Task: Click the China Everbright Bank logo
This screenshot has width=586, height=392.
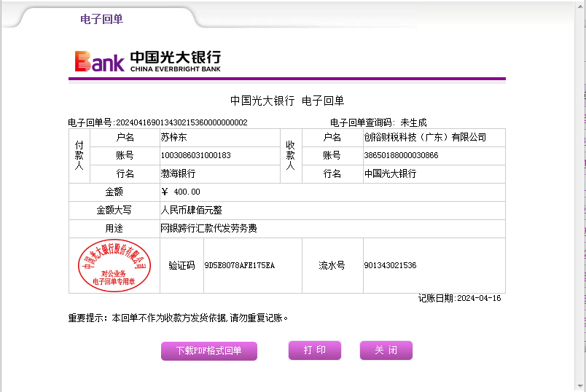Action: (147, 61)
